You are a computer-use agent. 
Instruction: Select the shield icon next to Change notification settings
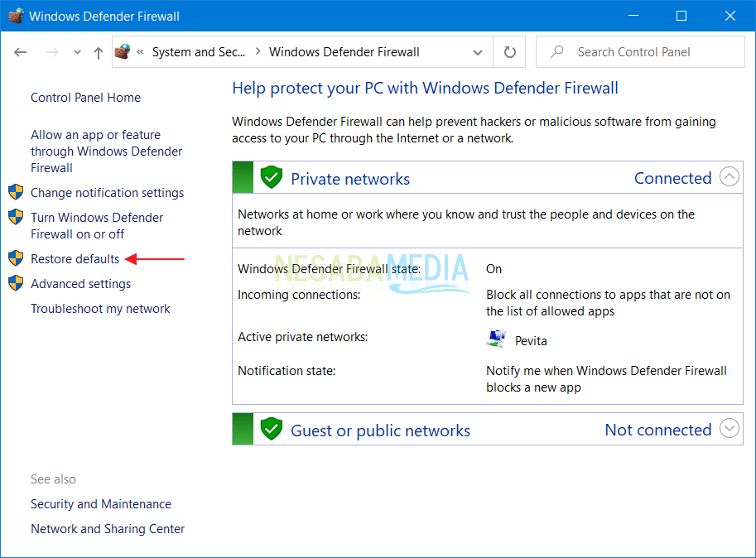(17, 192)
